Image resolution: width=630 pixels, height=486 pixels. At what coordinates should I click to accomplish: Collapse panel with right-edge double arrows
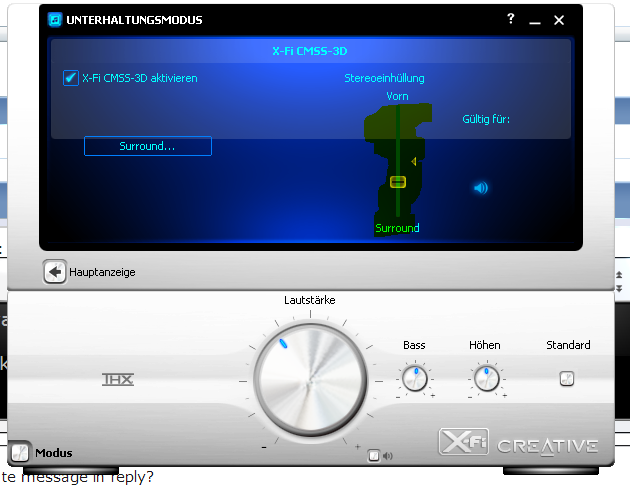(619, 281)
